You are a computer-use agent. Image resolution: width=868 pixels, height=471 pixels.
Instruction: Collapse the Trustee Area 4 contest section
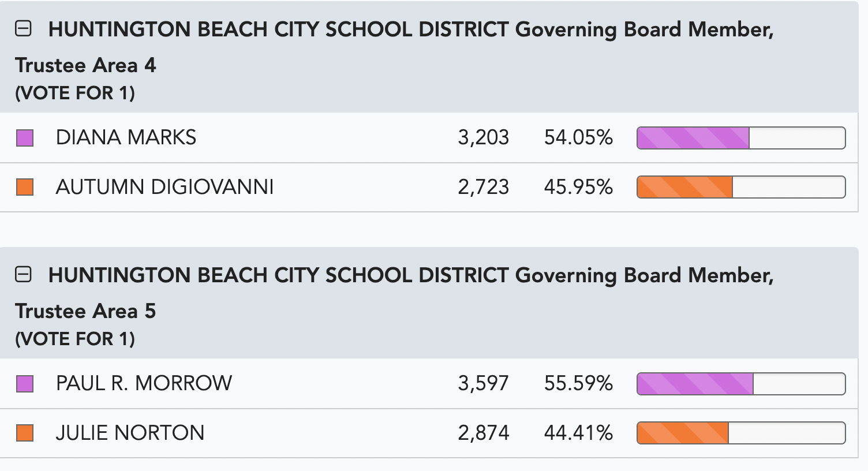[x=23, y=29]
